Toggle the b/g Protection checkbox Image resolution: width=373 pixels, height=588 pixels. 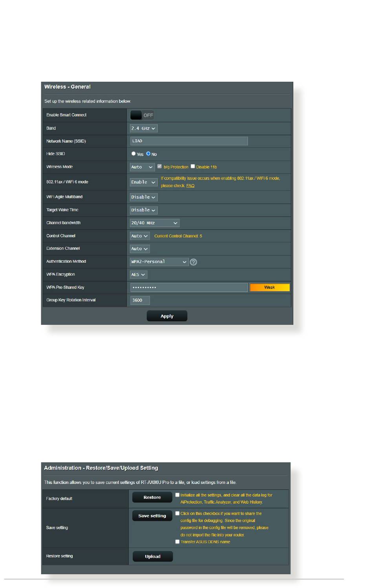tap(159, 167)
